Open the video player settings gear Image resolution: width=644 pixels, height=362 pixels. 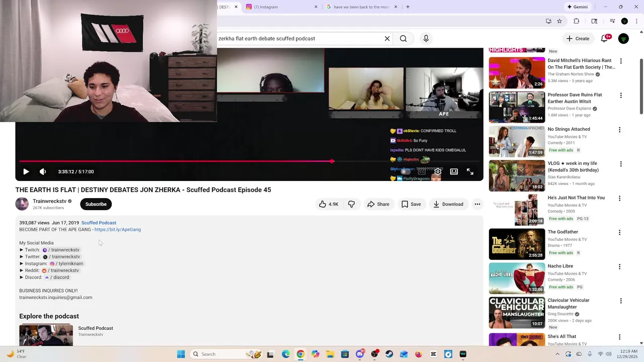pyautogui.click(x=438, y=171)
